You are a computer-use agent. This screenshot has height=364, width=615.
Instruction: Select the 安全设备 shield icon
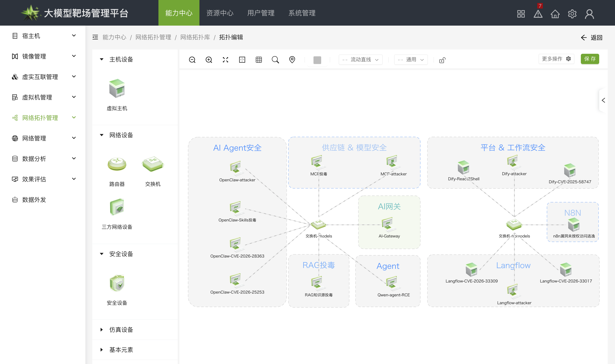117,283
